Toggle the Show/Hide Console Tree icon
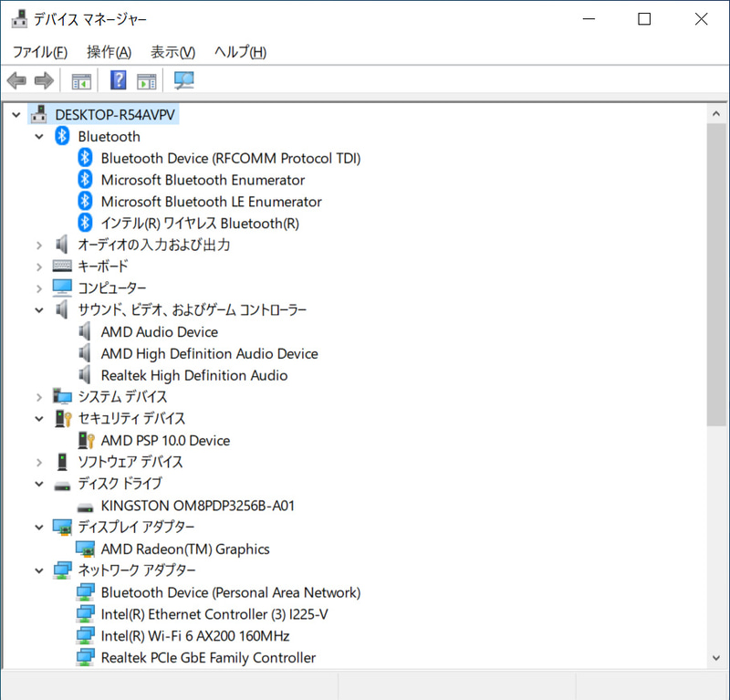This screenshot has width=730, height=700. [x=80, y=80]
